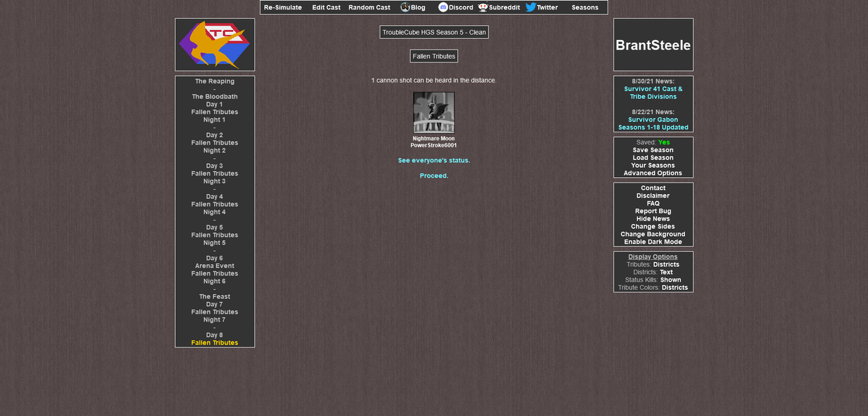Open The Feast in sidebar
This screenshot has width=868, height=416.
(x=215, y=297)
